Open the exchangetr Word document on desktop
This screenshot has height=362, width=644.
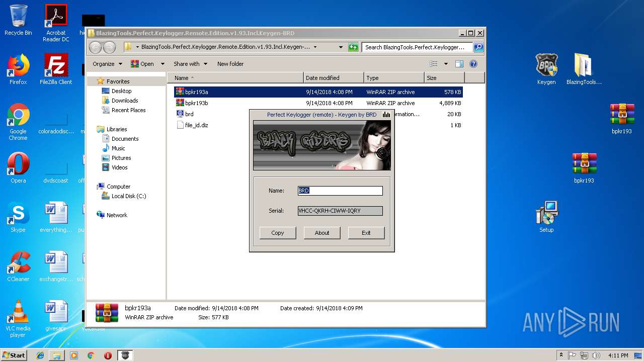coord(56,266)
